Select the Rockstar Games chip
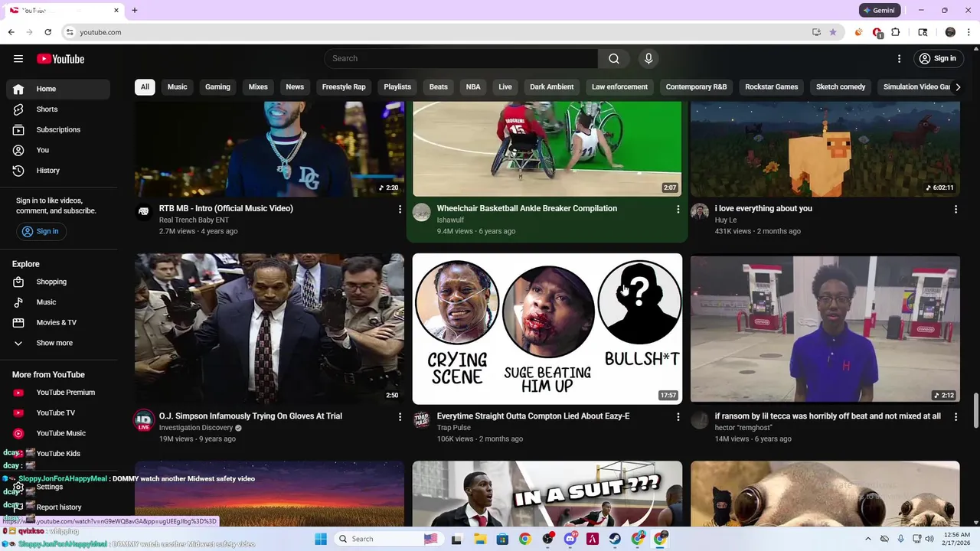 pos(772,87)
